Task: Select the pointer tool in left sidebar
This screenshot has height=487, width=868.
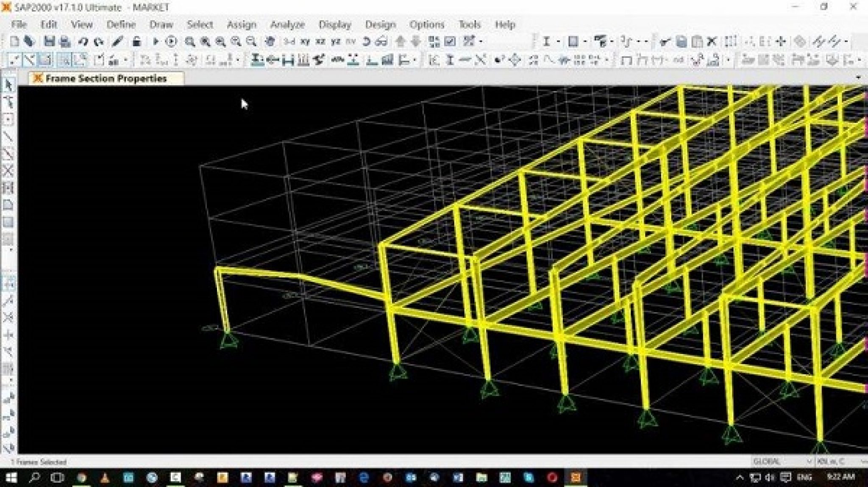Action: tap(8, 85)
